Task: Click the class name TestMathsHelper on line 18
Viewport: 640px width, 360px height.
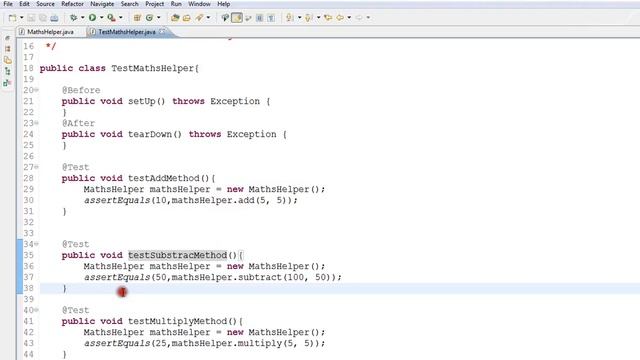Action: 152,68
